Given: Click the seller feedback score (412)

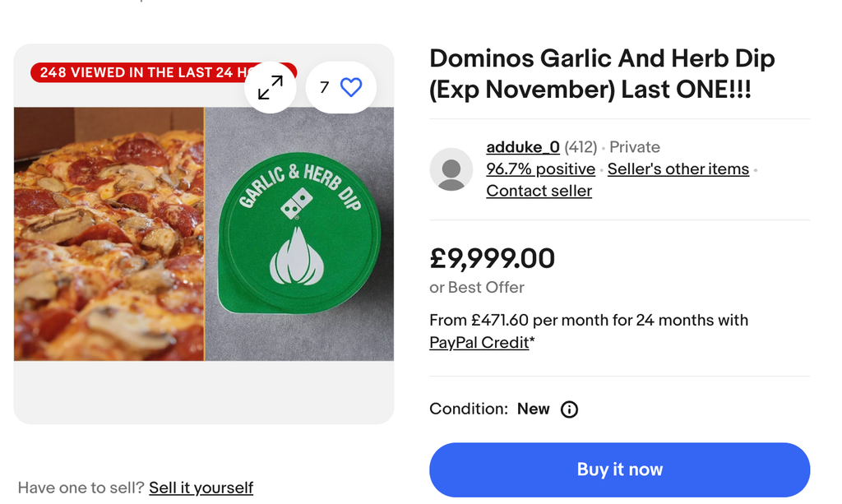Looking at the screenshot, I should click(581, 147).
